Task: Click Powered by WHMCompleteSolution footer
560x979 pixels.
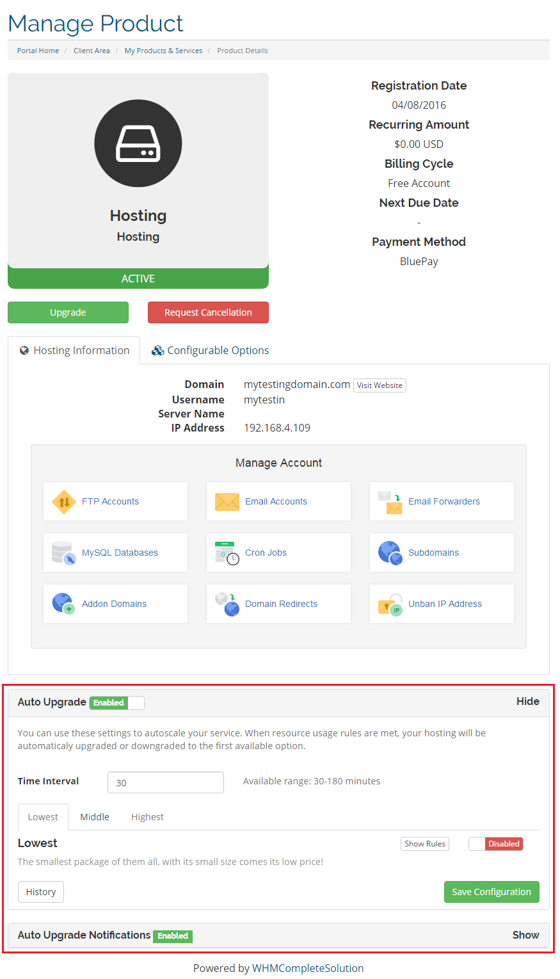Action: [x=278, y=968]
